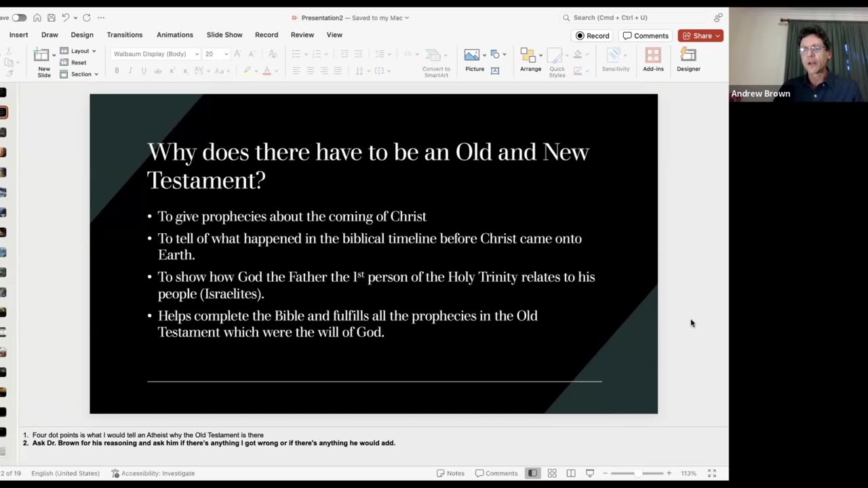Screen dimensions: 868x488
Task: Expand the New Slide dropdown arrow
Action: tap(54, 55)
